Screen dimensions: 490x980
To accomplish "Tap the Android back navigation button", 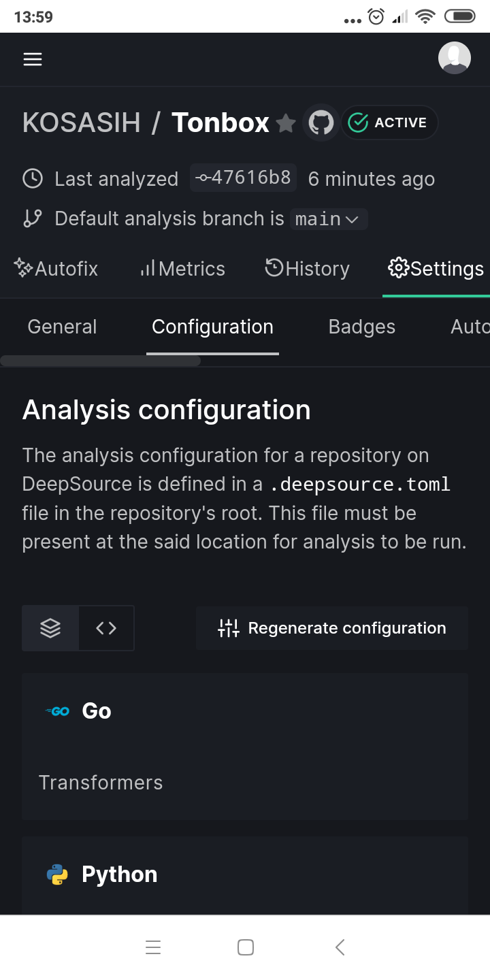I will pos(340,947).
